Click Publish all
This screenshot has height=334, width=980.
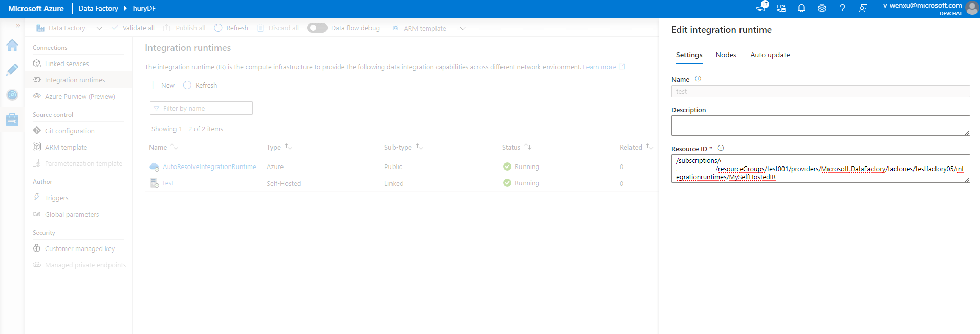click(184, 28)
